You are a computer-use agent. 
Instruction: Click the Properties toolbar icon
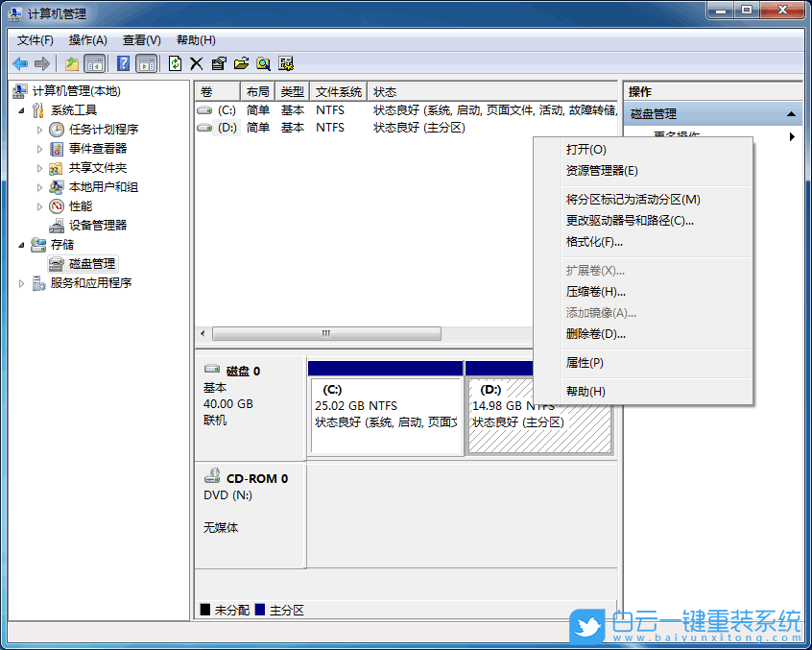(x=218, y=63)
